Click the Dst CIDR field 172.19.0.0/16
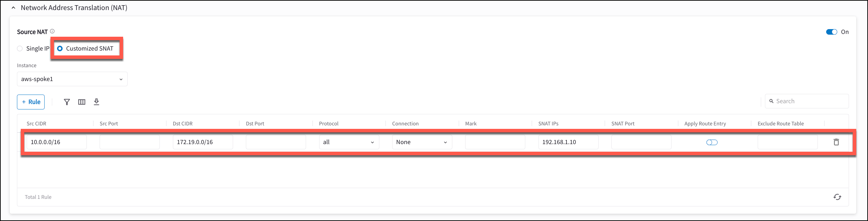The height and width of the screenshot is (221, 868). pyautogui.click(x=202, y=142)
